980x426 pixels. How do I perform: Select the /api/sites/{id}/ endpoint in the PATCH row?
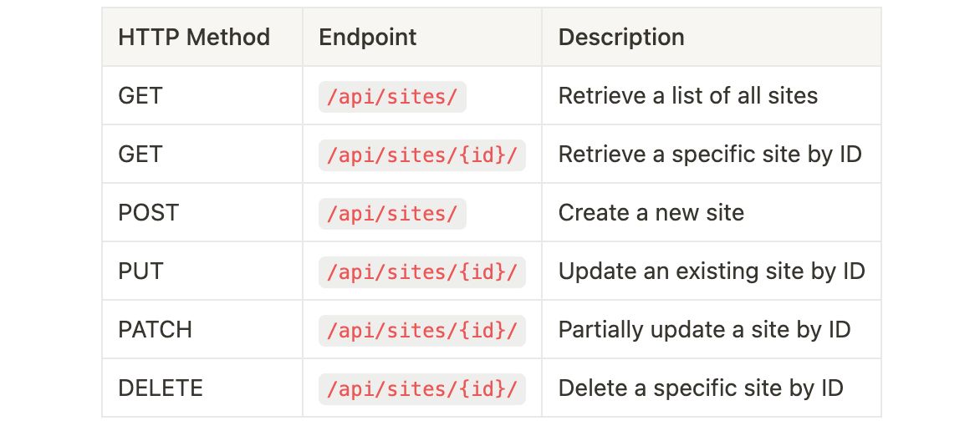pyautogui.click(x=422, y=331)
